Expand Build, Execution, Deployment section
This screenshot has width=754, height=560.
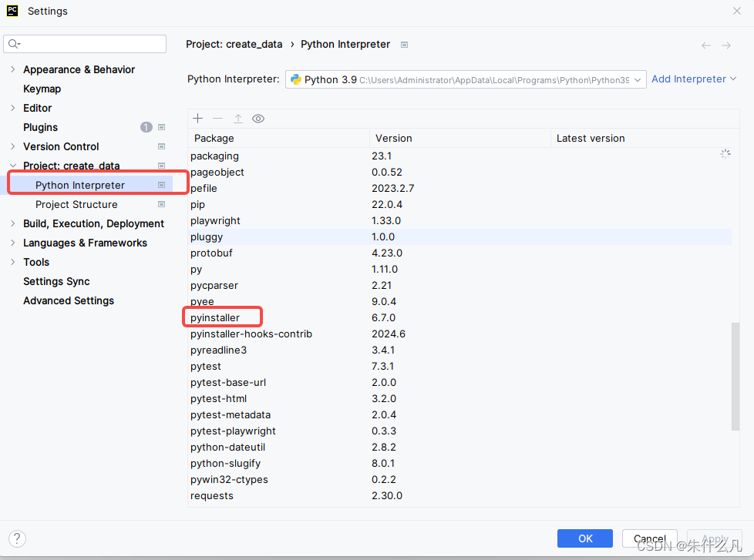pyautogui.click(x=13, y=223)
